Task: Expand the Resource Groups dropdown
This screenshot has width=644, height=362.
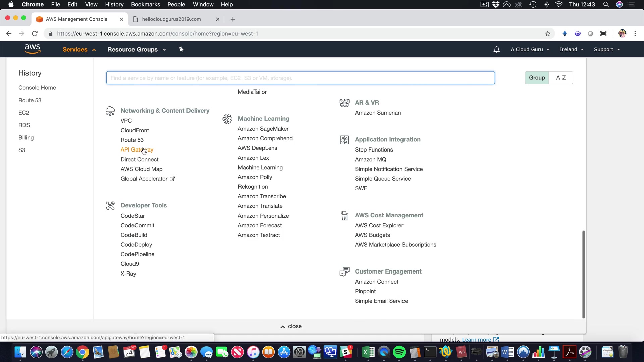Action: [137, 49]
